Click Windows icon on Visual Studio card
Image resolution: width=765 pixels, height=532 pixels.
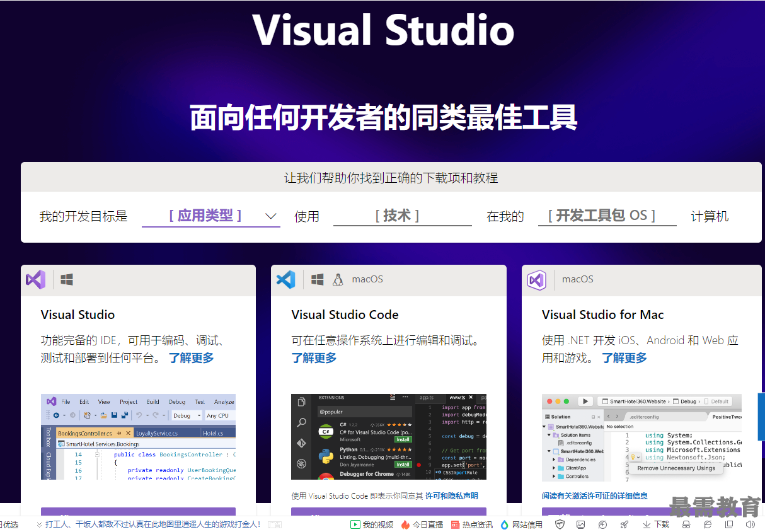click(67, 279)
